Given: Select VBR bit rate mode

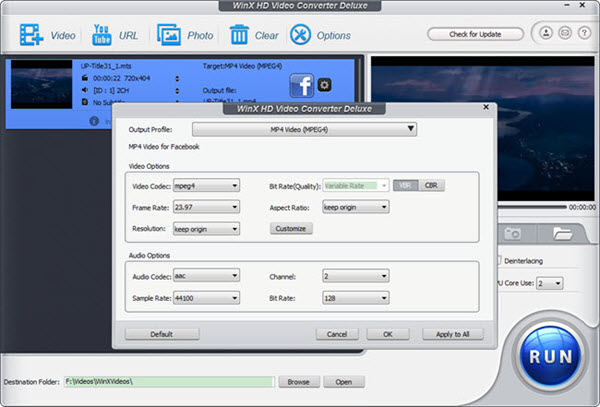Looking at the screenshot, I should [406, 186].
